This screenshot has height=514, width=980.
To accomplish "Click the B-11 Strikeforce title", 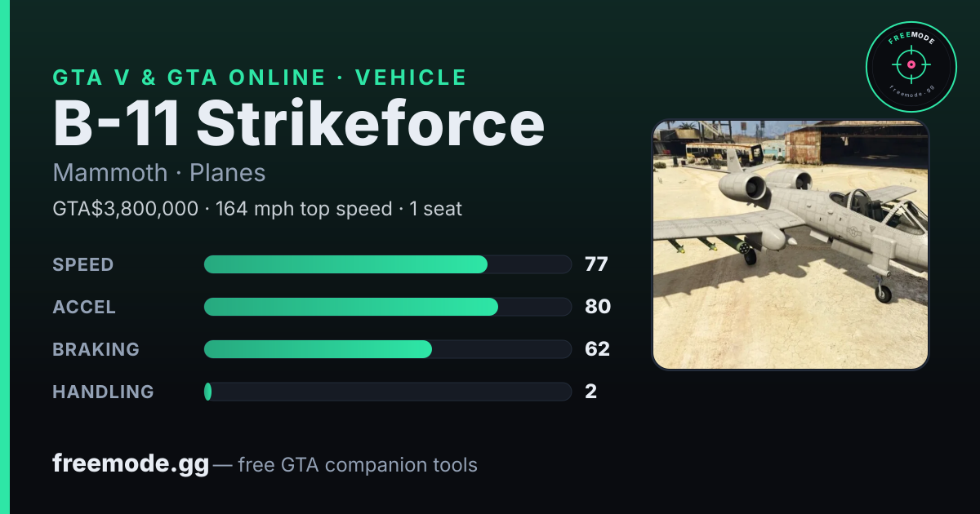I will [x=299, y=124].
